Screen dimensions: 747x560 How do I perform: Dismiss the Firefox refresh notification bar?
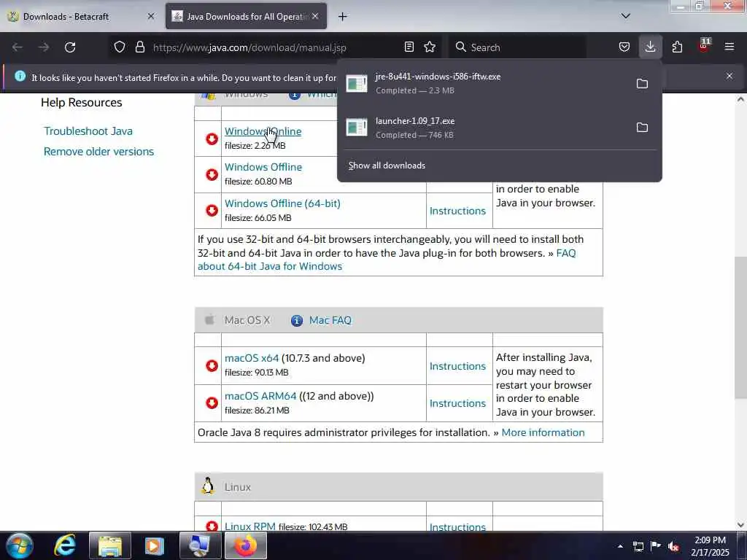tap(729, 76)
